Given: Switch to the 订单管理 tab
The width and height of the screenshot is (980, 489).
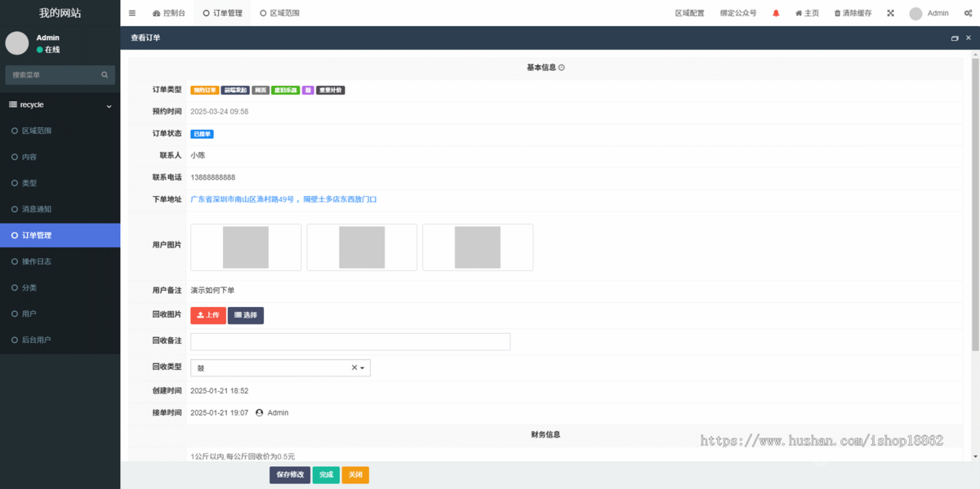Looking at the screenshot, I should pos(223,13).
